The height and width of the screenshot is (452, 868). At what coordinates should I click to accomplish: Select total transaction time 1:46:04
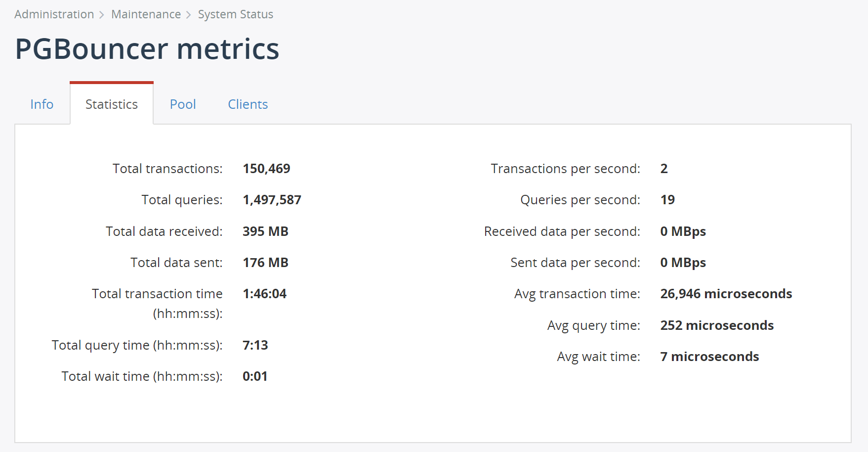click(x=265, y=294)
